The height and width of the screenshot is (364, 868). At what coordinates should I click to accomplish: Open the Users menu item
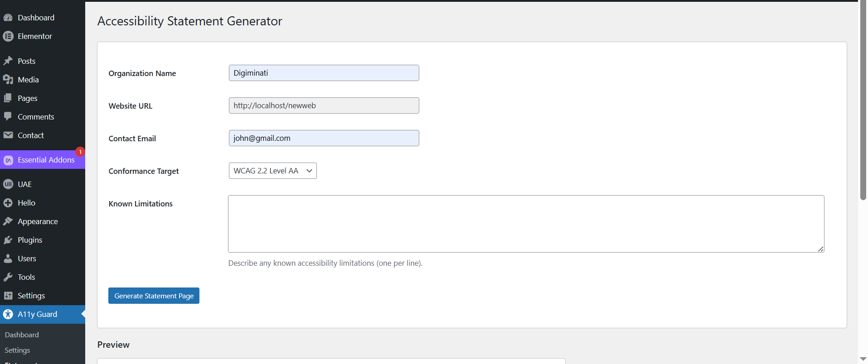click(27, 259)
